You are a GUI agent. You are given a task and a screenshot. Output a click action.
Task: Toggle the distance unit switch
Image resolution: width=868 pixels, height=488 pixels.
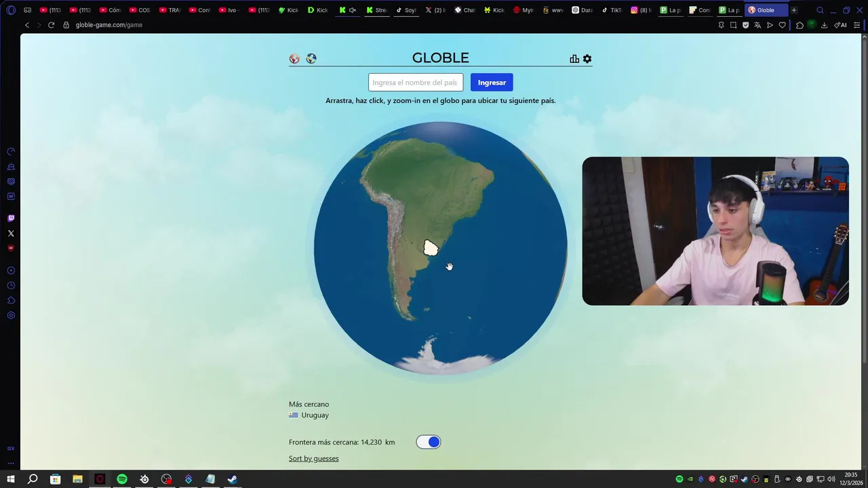tap(429, 442)
